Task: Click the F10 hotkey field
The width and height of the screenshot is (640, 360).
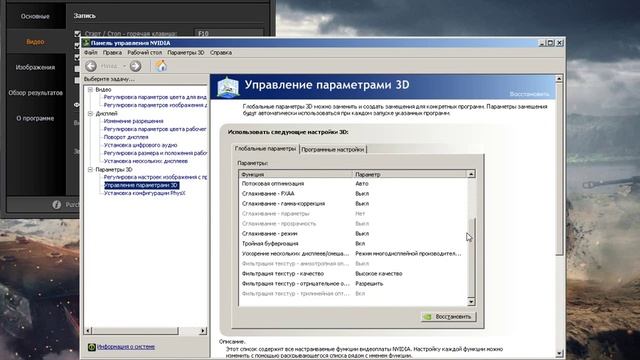Action: (229, 33)
